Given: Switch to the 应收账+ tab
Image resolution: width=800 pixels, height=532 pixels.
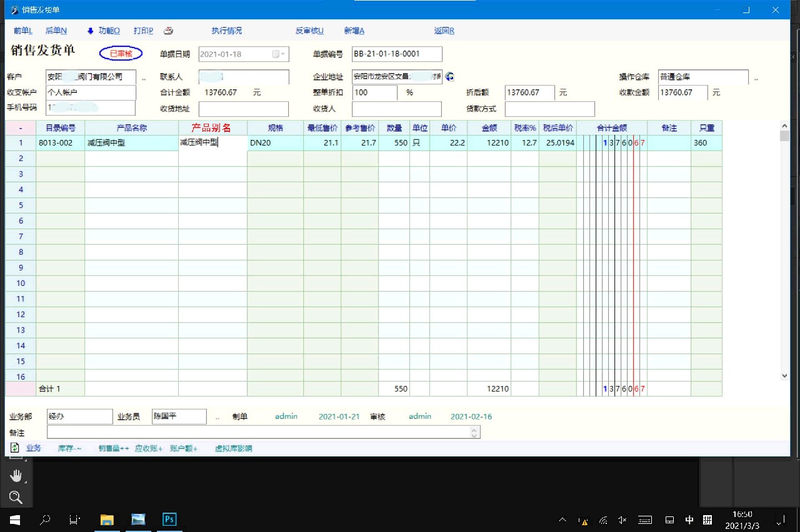Looking at the screenshot, I should tap(148, 448).
